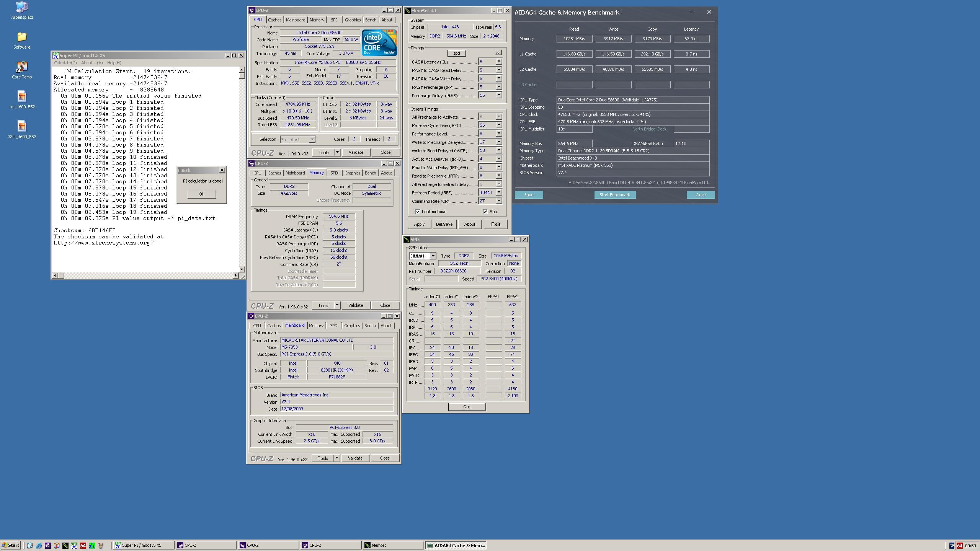
Task: Open Refresh Period (tREF) dropdown
Action: coord(499,192)
